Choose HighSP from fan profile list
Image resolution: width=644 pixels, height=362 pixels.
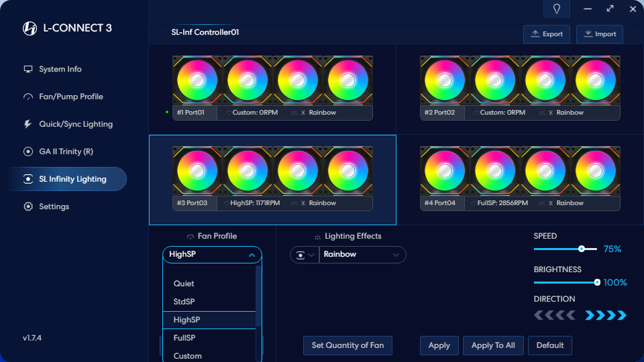[209, 320]
